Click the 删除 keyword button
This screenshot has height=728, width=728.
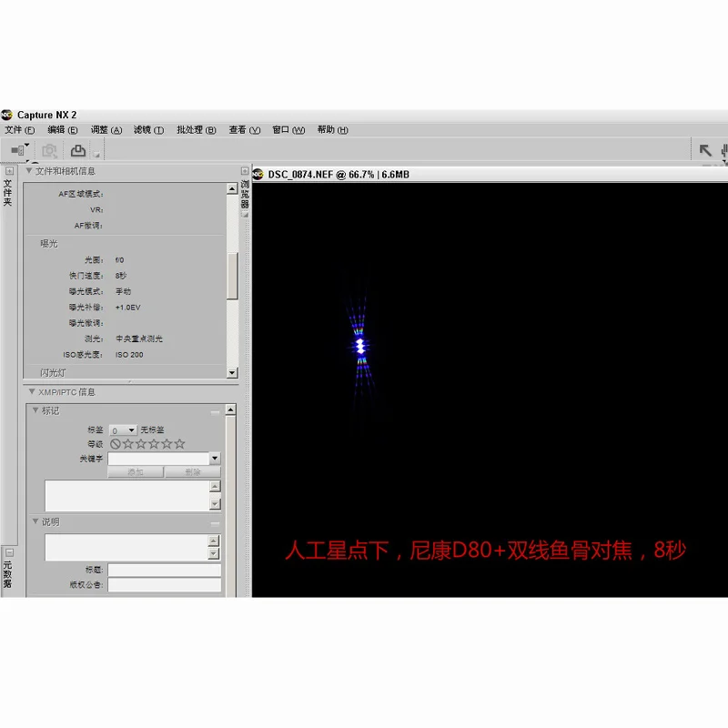coord(193,471)
